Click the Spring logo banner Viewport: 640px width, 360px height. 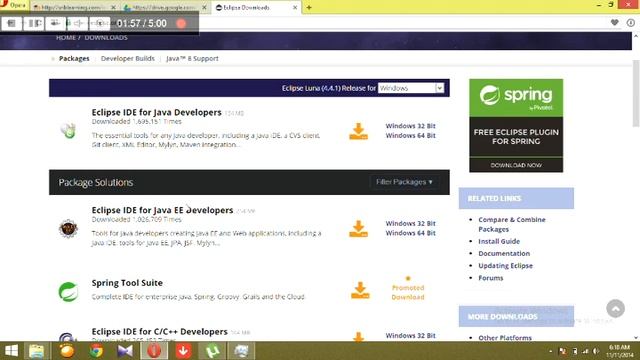[516, 98]
